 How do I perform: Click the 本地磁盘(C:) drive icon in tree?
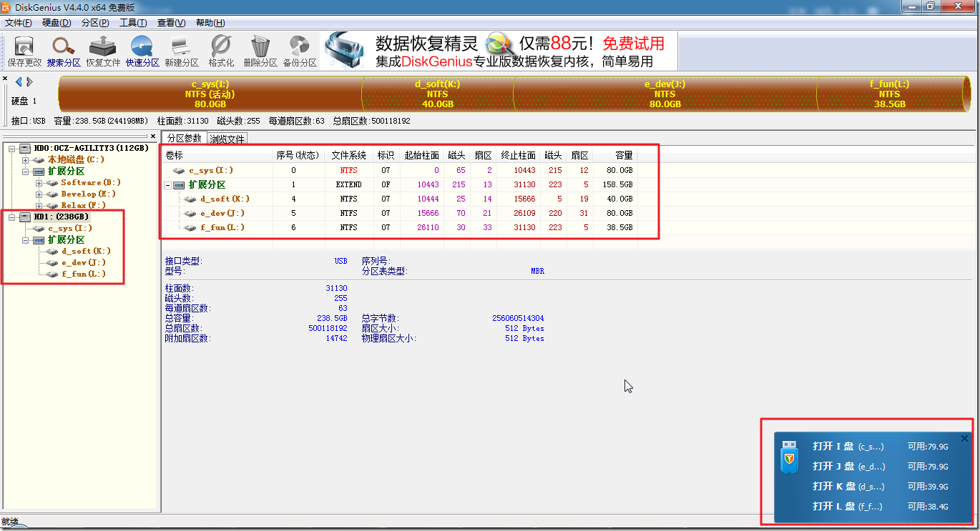point(39,159)
